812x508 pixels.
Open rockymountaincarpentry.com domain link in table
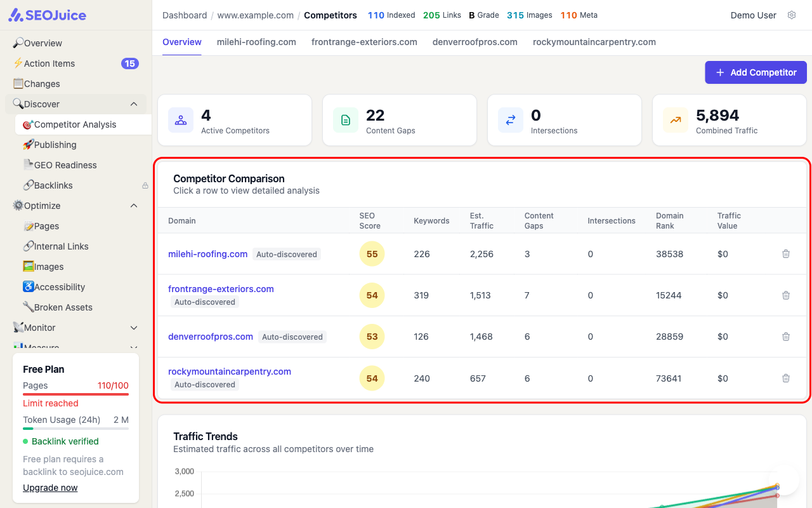(x=230, y=371)
